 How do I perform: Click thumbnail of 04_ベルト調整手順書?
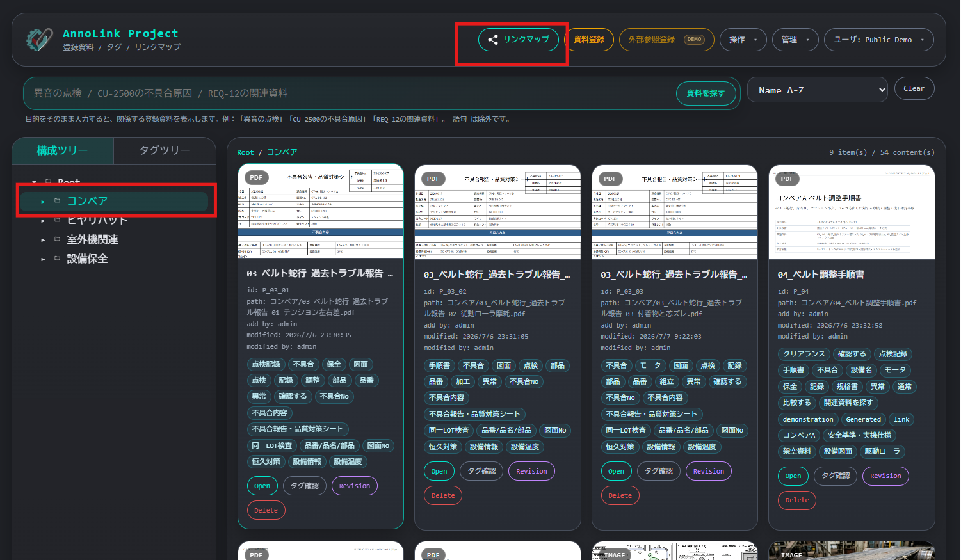click(852, 212)
